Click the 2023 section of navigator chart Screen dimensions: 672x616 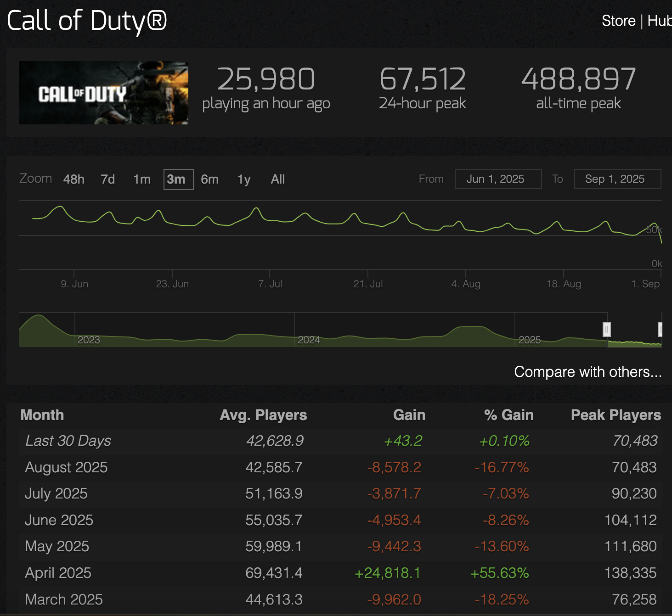(89, 340)
